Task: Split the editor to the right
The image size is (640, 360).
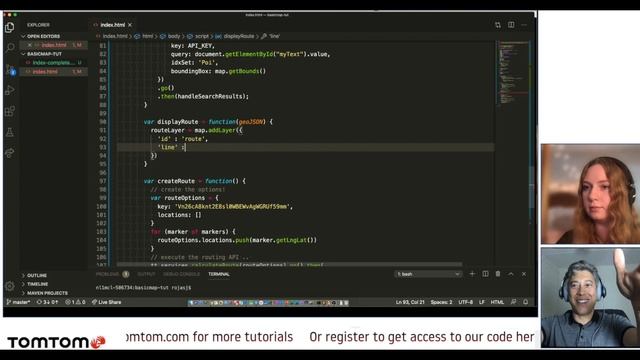Action: click(x=511, y=25)
